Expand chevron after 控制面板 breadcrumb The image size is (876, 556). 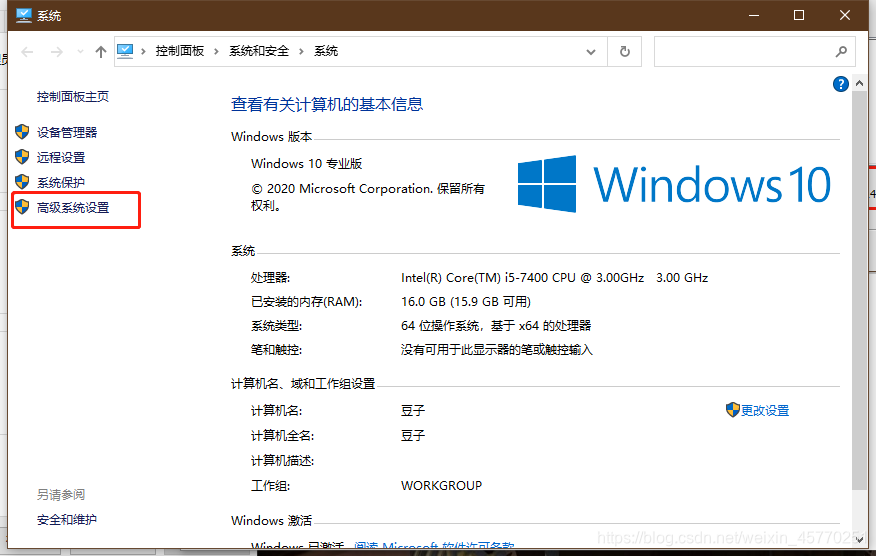pyautogui.click(x=216, y=51)
